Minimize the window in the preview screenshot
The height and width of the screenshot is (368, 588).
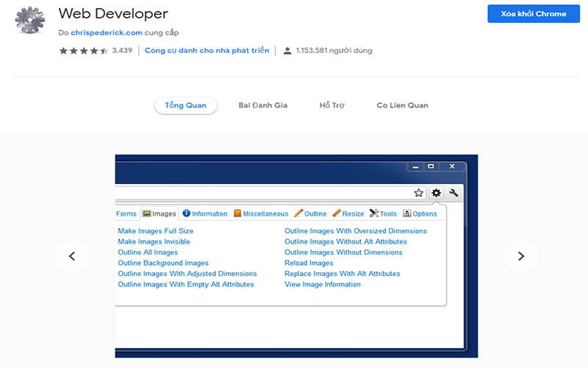(415, 166)
